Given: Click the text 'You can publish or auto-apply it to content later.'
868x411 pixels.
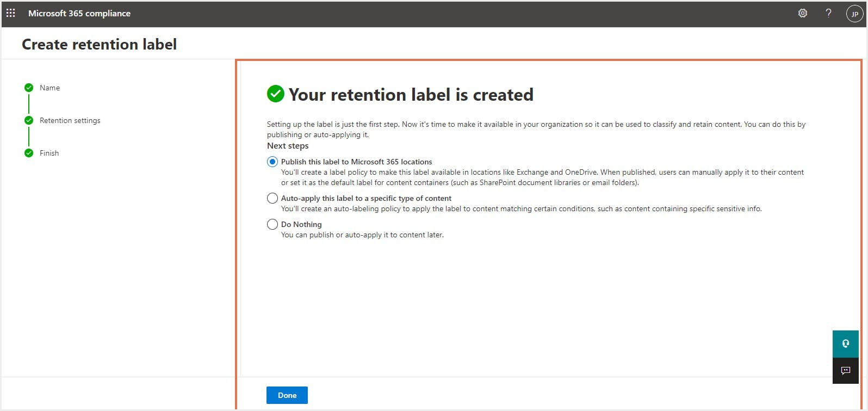Looking at the screenshot, I should (362, 235).
